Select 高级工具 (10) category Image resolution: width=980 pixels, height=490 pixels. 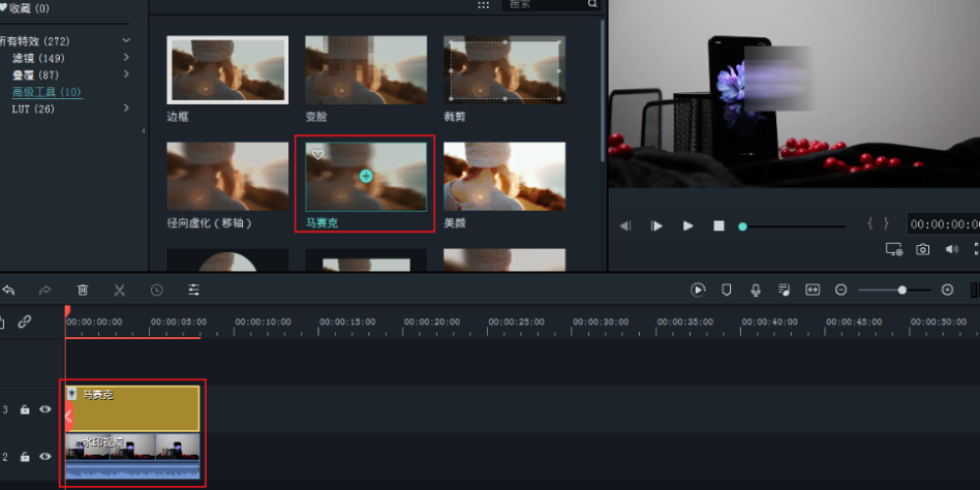coord(47,92)
